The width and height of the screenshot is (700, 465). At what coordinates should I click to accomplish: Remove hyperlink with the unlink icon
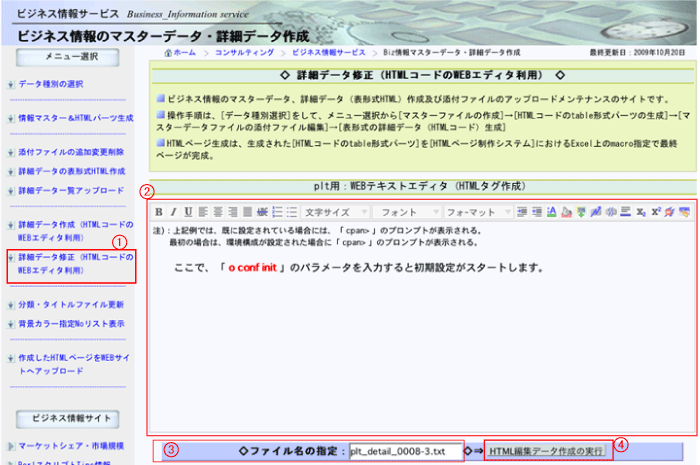click(610, 212)
